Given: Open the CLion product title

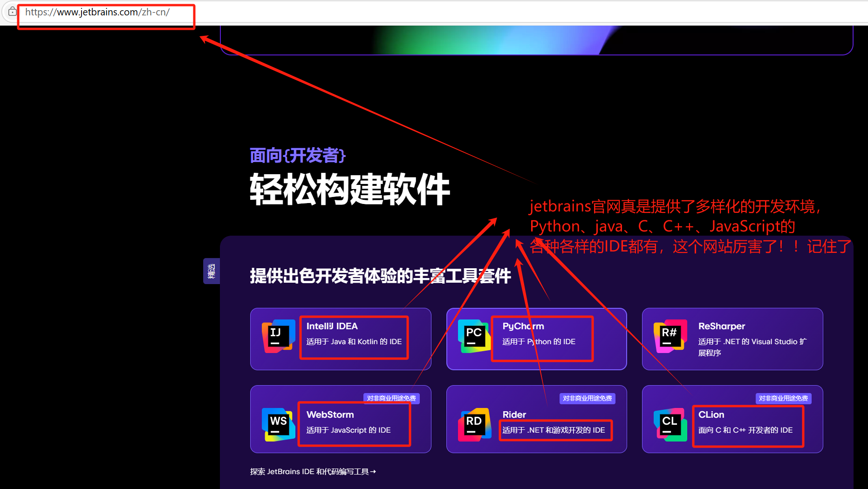Looking at the screenshot, I should 711,414.
